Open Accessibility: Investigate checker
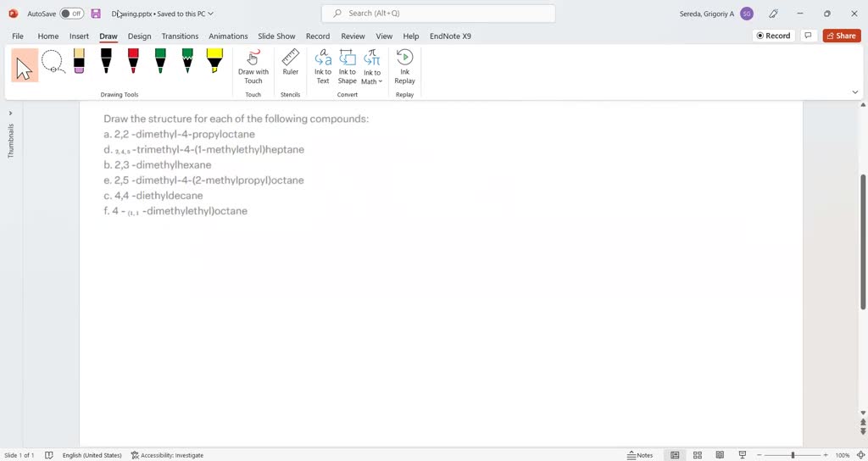Viewport: 868px width, 461px height. (167, 455)
